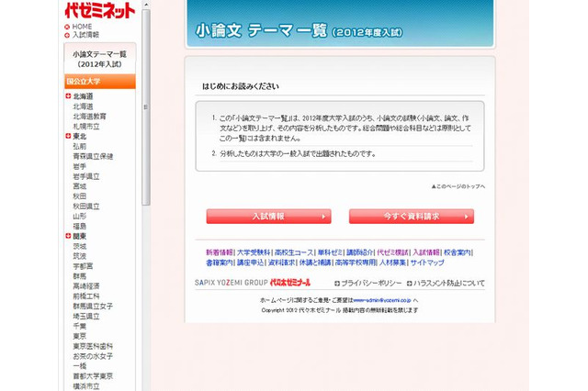Image resolution: width=588 pixels, height=391 pixels.
Task: Open the 新着情報 footer link
Action: pos(220,252)
